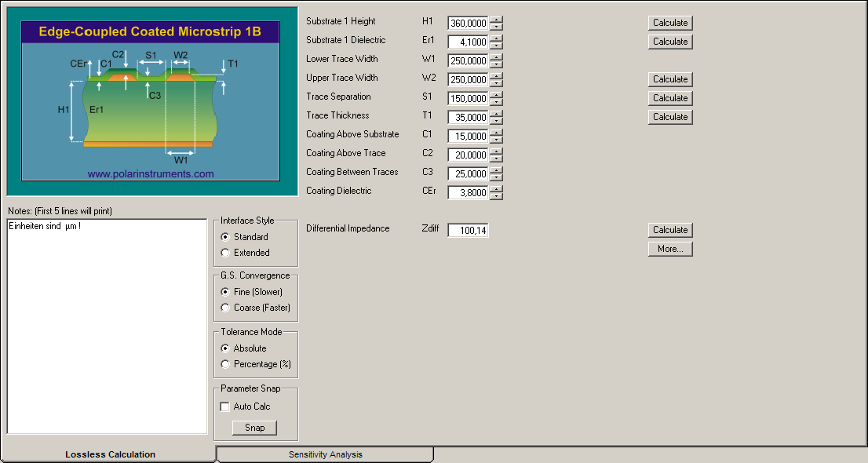Focus the Lower Trace Width W1 field
The height and width of the screenshot is (463, 868).
(469, 61)
